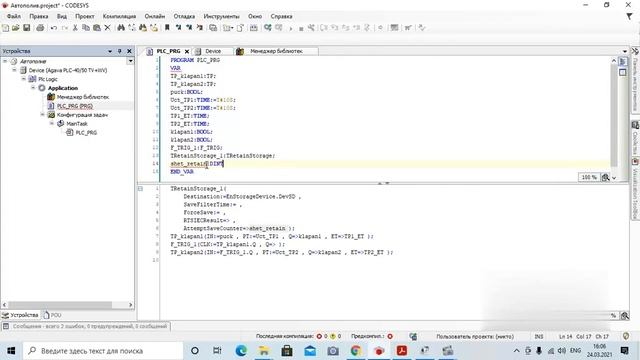The height and width of the screenshot is (360, 640).
Task: Open the Отладка menu
Action: [x=184, y=17]
